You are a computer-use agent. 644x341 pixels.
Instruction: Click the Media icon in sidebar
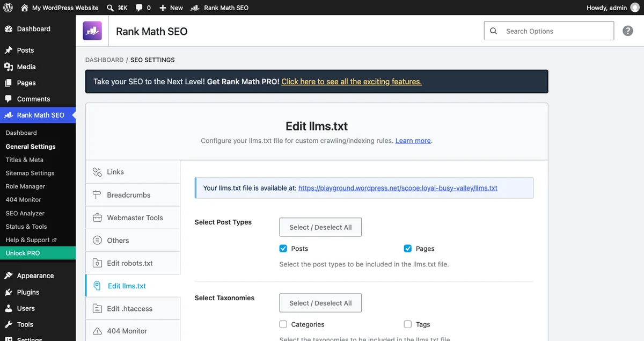[9, 67]
